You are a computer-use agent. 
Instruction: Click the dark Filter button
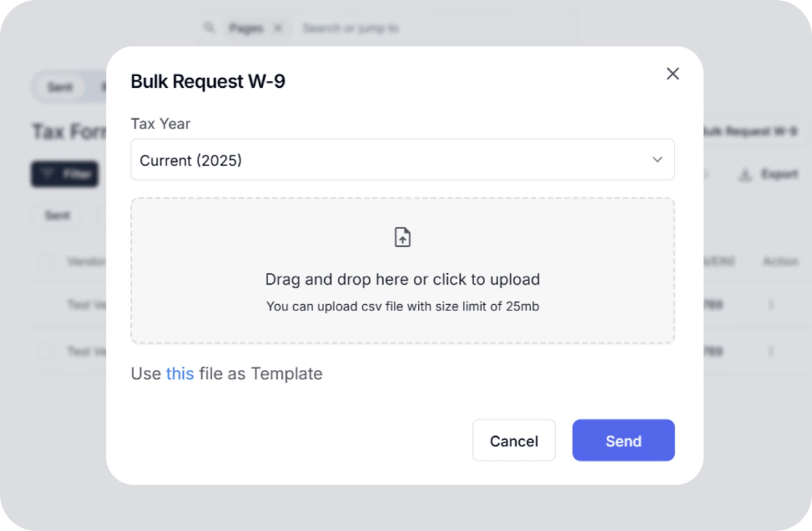point(65,174)
